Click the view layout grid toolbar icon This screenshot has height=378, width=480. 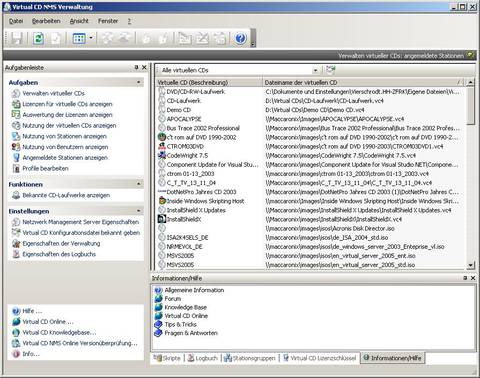(x=79, y=38)
